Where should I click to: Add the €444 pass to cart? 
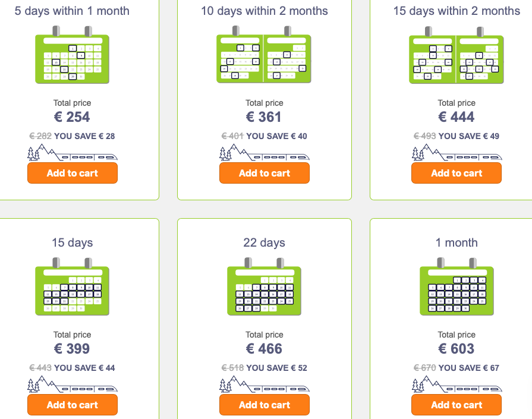click(457, 173)
